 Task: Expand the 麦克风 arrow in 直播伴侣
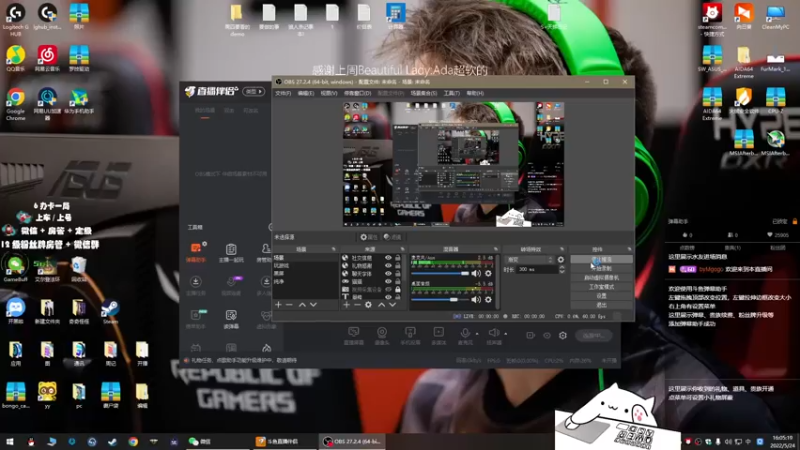tap(477, 334)
